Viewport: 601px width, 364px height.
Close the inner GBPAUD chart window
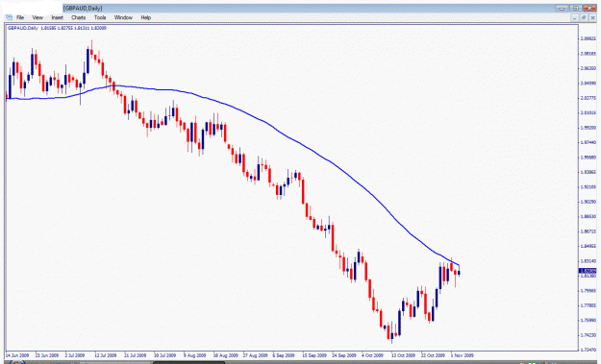pos(592,18)
